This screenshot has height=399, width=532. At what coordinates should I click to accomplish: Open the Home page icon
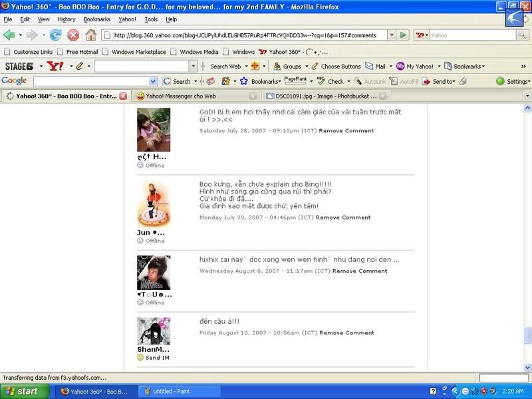point(90,35)
